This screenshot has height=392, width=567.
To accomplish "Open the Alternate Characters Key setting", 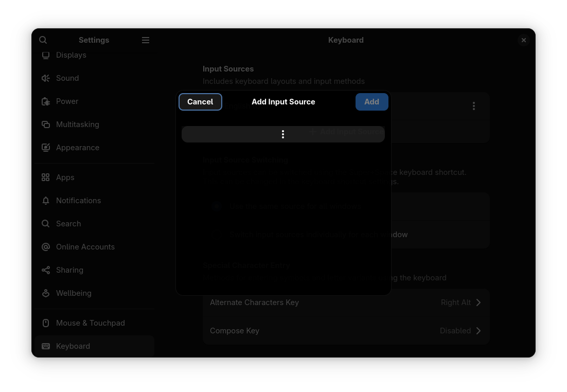I will [346, 302].
